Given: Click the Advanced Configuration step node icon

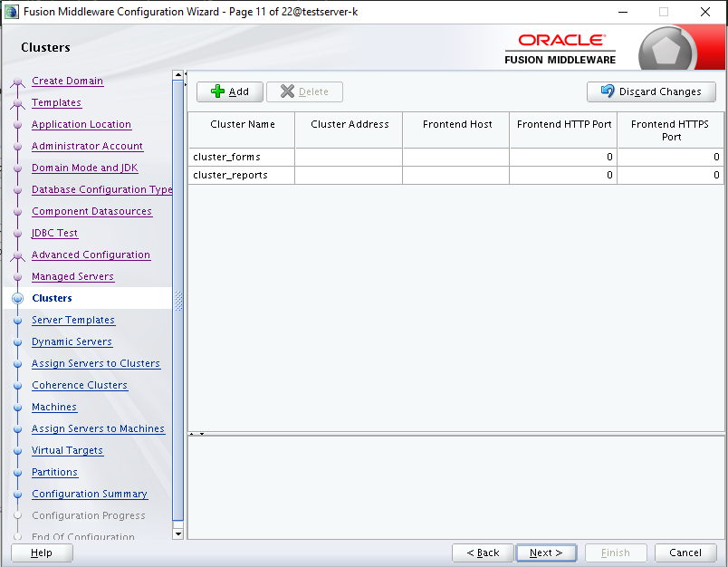Looking at the screenshot, I should (x=17, y=255).
